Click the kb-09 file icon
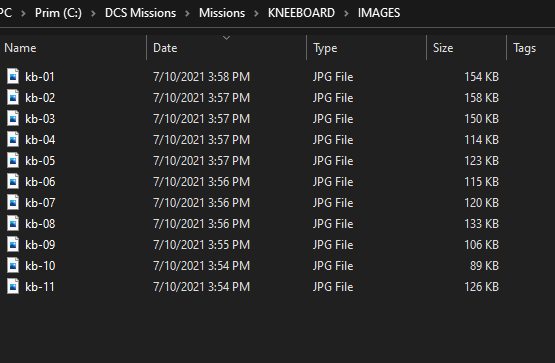This screenshot has width=555, height=363. click(13, 244)
